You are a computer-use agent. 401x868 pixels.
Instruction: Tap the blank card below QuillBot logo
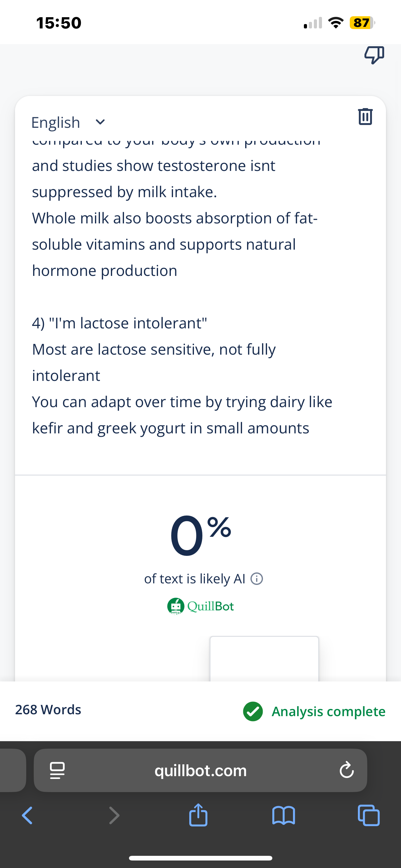point(264,659)
